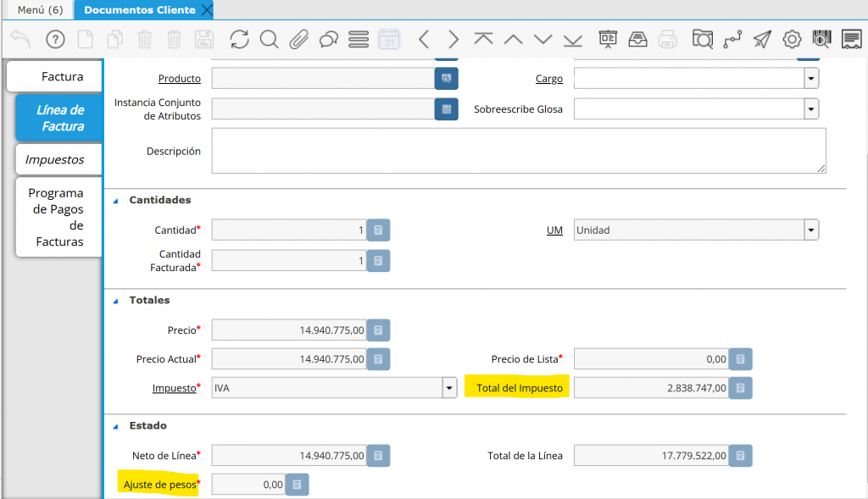Open the Factura side tab
The width and height of the screenshot is (868, 499).
[54, 76]
